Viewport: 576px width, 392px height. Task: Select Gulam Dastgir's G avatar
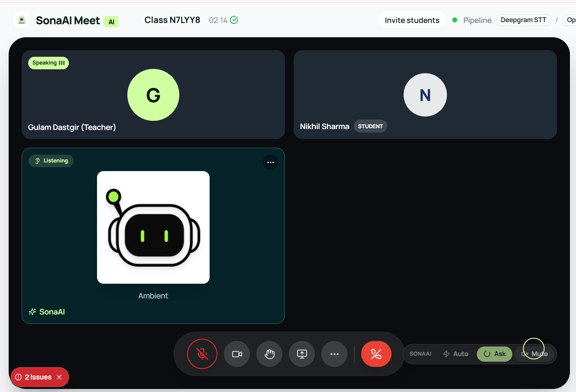[x=153, y=95]
